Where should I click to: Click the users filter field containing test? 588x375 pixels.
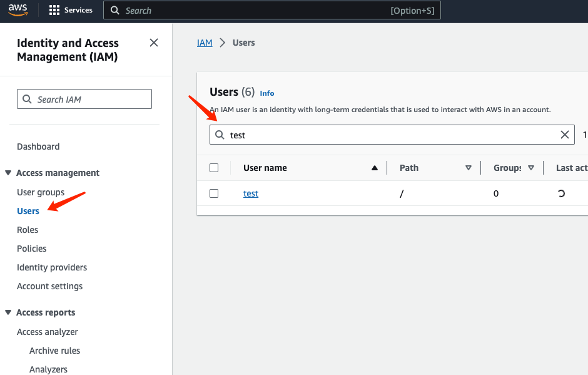point(392,135)
